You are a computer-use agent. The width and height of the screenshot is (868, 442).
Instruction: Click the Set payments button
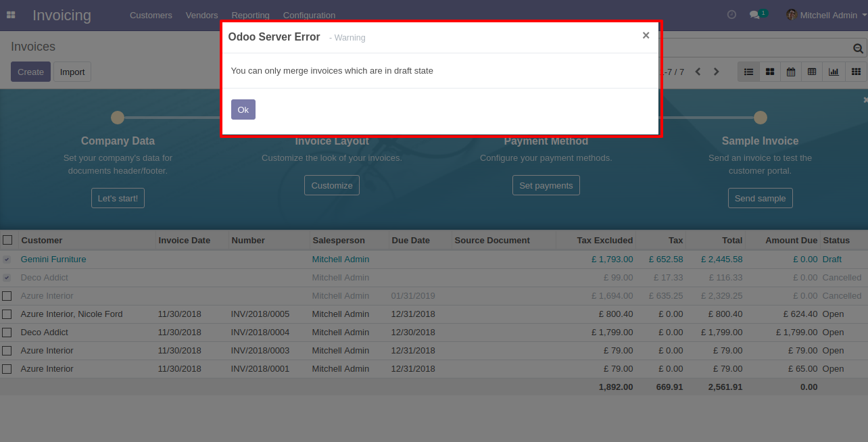point(546,185)
